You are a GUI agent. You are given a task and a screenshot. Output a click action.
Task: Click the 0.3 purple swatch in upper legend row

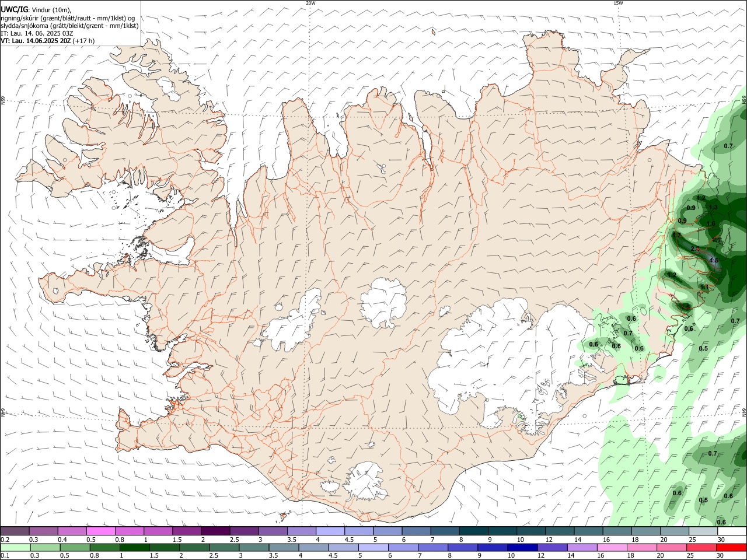(x=43, y=531)
